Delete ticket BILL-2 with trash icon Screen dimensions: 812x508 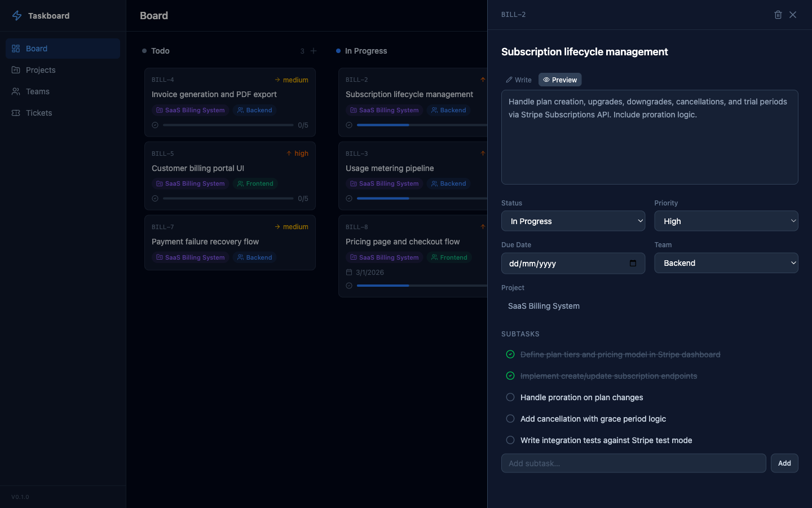[x=778, y=15]
